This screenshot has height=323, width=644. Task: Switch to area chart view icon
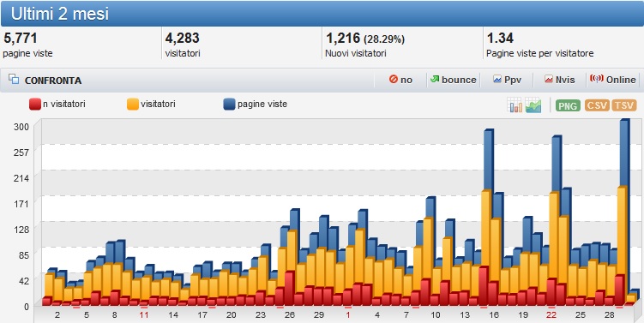click(533, 105)
